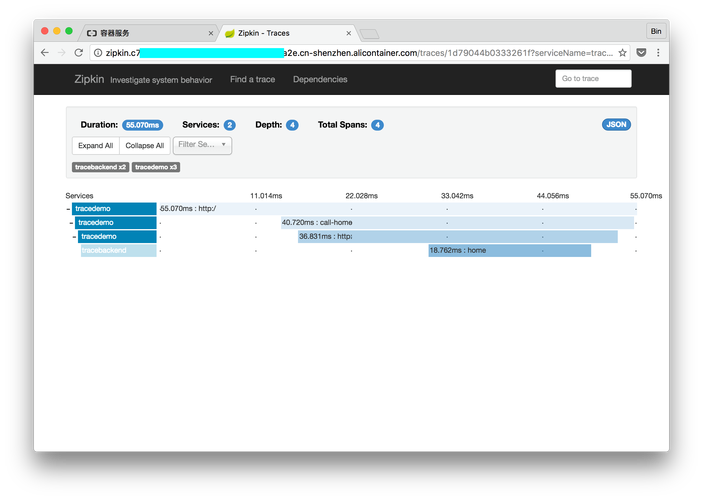Click the Zipkin brand logo text

pyautogui.click(x=89, y=79)
